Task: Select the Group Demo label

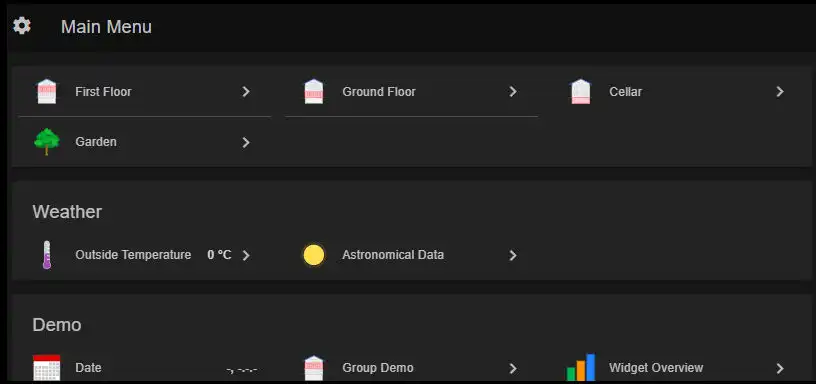Action: [378, 368]
